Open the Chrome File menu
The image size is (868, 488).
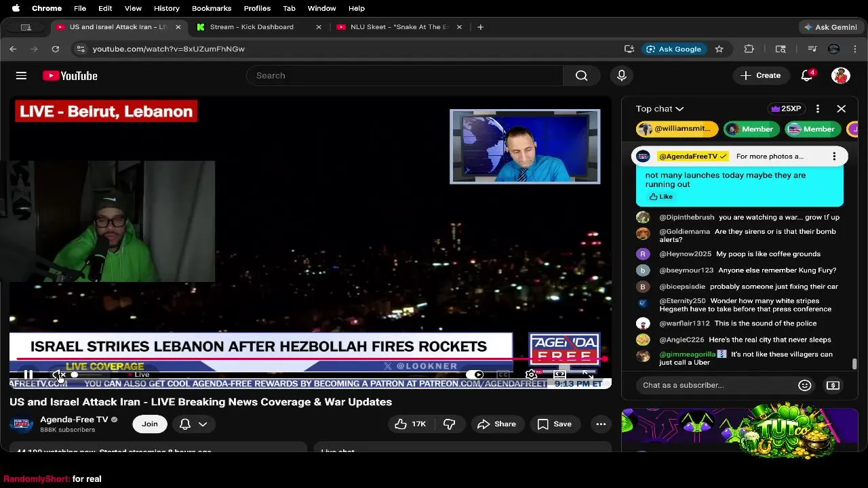point(80,8)
